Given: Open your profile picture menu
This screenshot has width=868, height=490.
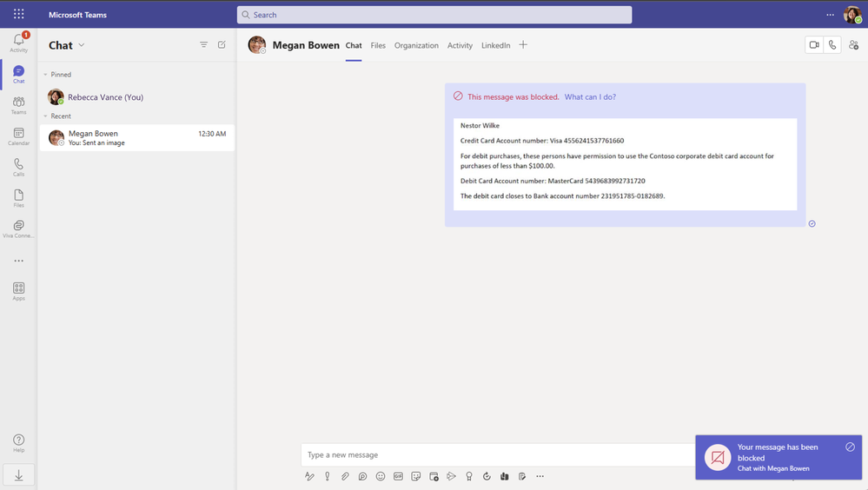Looking at the screenshot, I should click(852, 15).
